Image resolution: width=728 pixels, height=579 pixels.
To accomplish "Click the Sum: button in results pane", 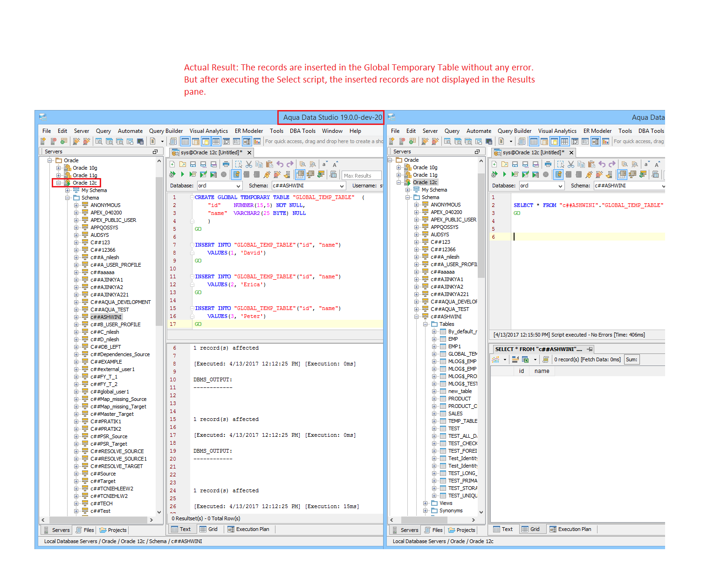I will (x=632, y=359).
